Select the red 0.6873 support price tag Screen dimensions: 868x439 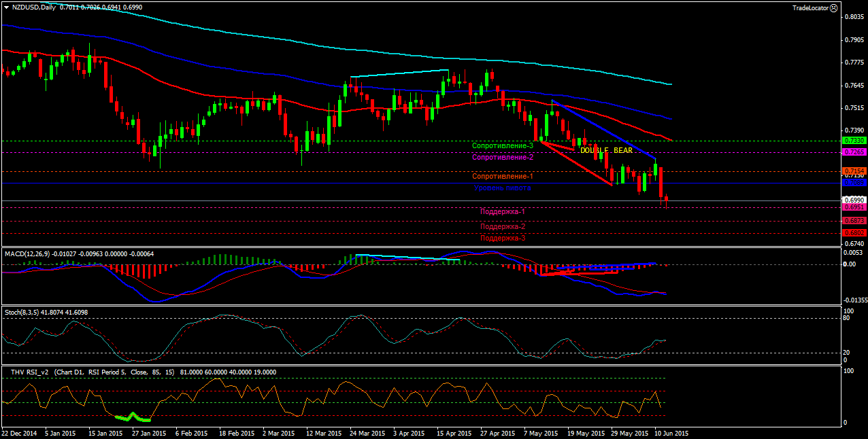click(854, 221)
